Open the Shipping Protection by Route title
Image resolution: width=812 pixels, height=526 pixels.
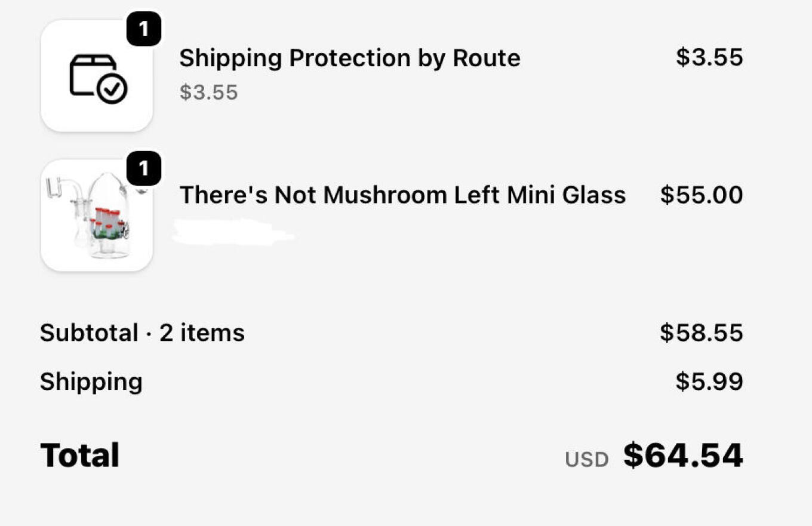349,58
